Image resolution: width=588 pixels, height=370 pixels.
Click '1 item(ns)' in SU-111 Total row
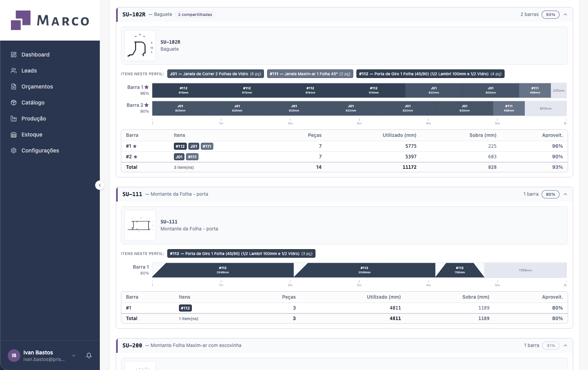pos(189,319)
